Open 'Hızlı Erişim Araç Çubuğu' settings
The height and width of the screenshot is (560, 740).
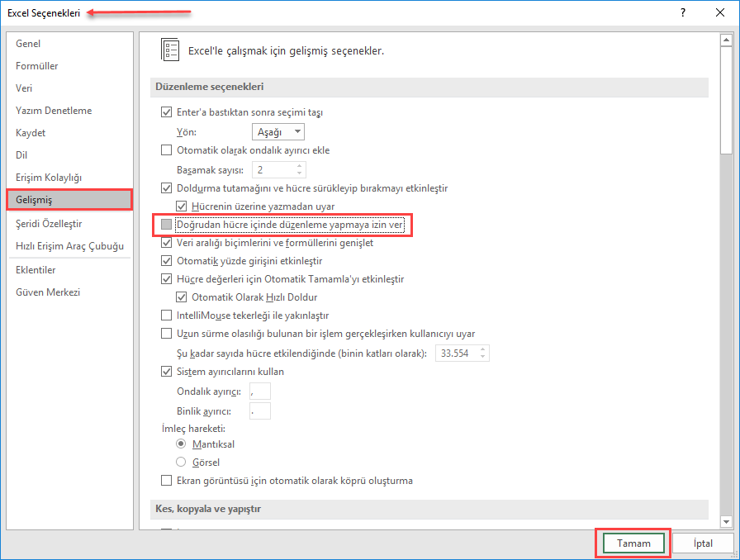[x=70, y=246]
